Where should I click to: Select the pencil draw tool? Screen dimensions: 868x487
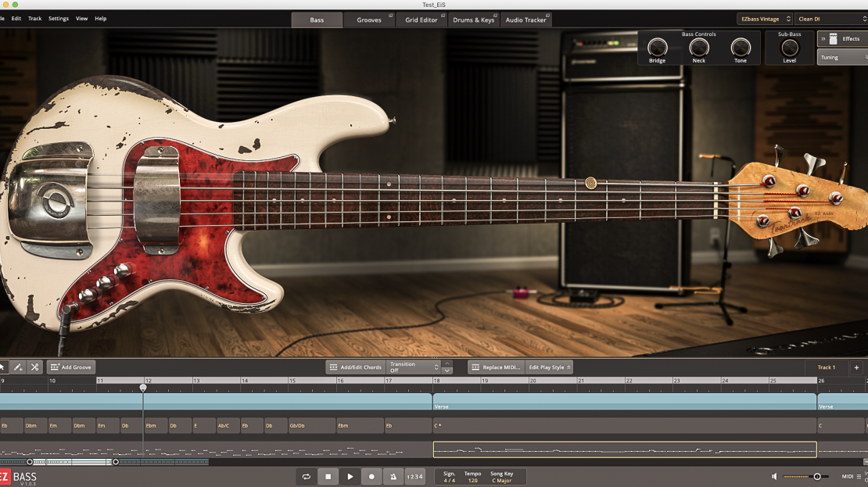click(x=18, y=367)
